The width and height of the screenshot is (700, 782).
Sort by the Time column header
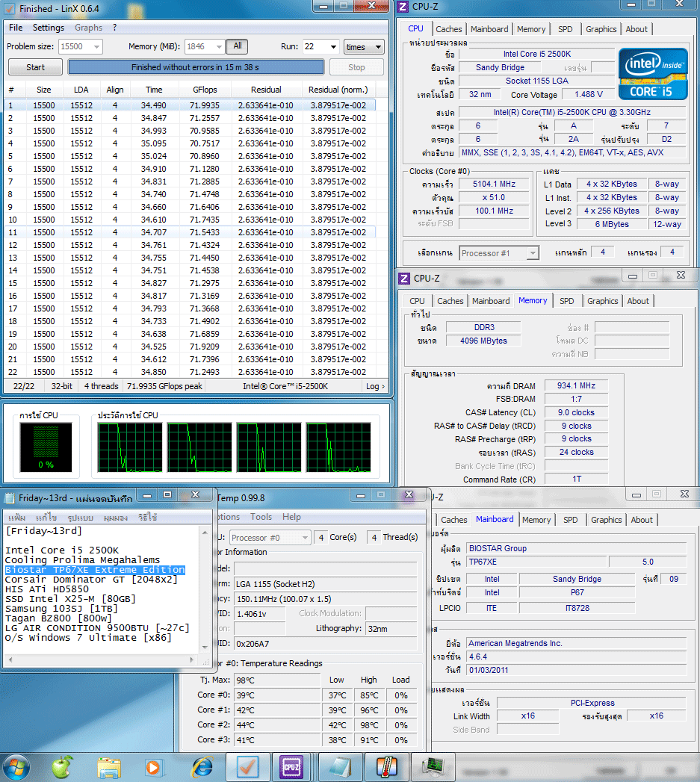click(154, 90)
